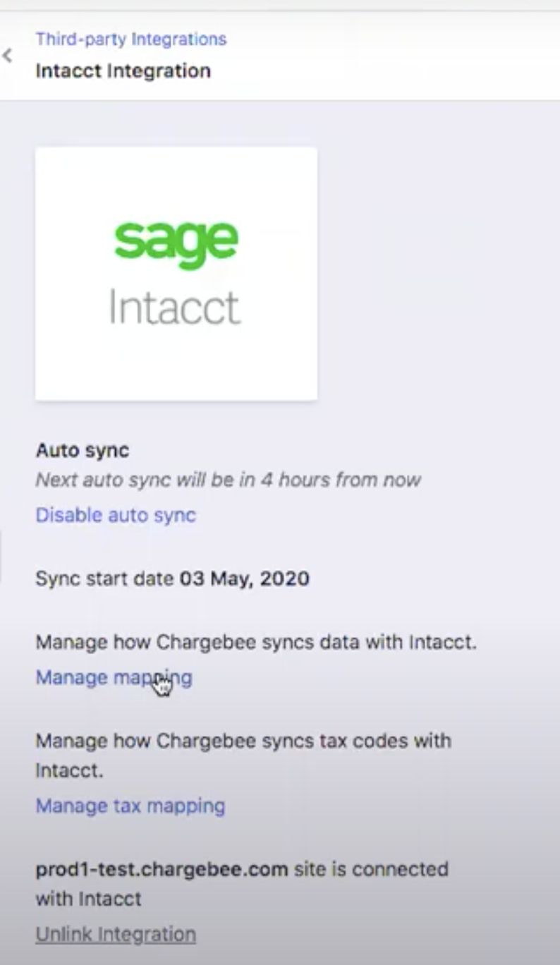Screen dimensions: 560x965
Task: Open Third-party Integrations via the left chevron
Action: [x=8, y=56]
